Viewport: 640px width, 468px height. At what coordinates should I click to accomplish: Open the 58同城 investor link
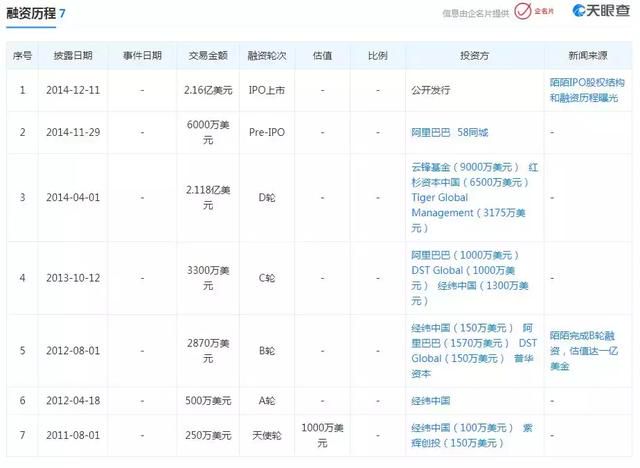point(473,133)
